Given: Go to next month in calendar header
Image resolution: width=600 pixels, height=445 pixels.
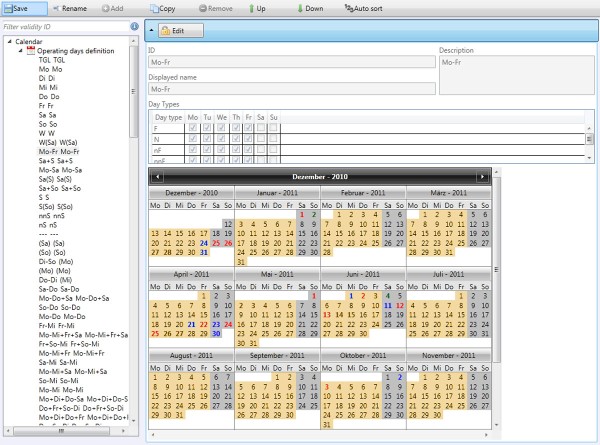Looking at the screenshot, I should click(x=482, y=176).
